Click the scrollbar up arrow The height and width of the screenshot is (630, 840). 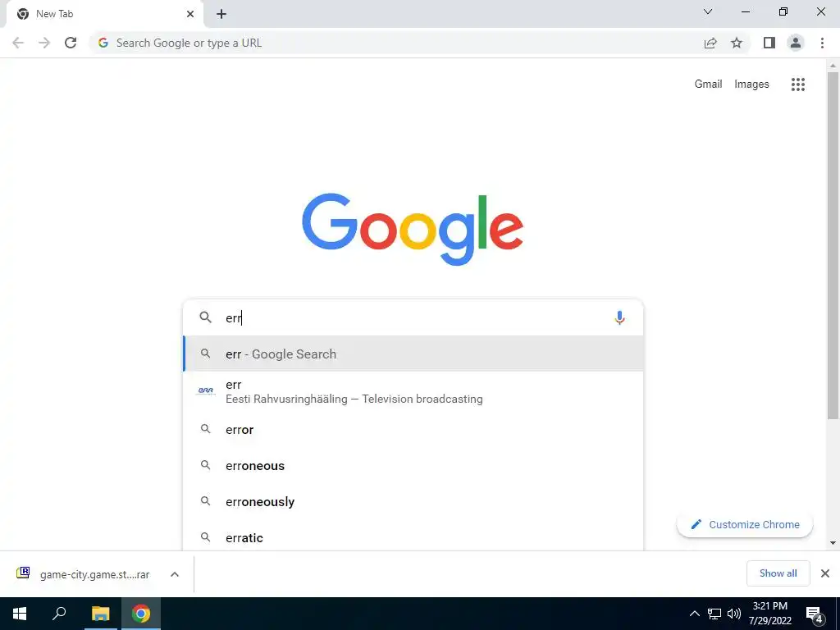(833, 66)
